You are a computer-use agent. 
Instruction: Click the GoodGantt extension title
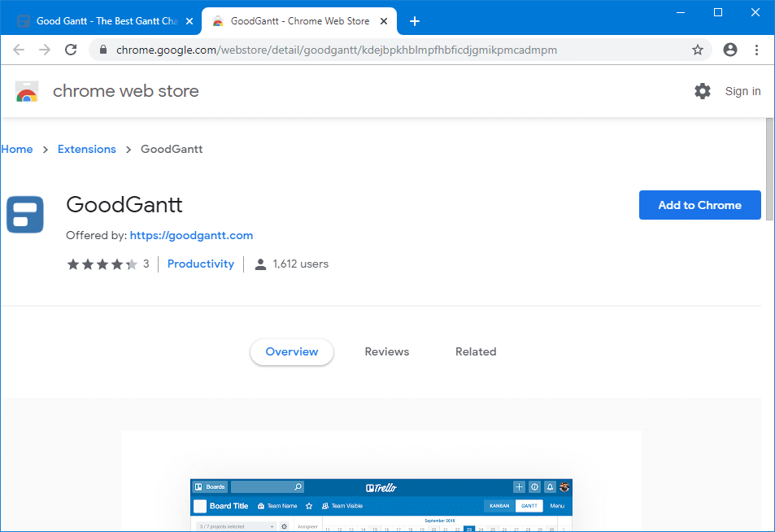124,205
